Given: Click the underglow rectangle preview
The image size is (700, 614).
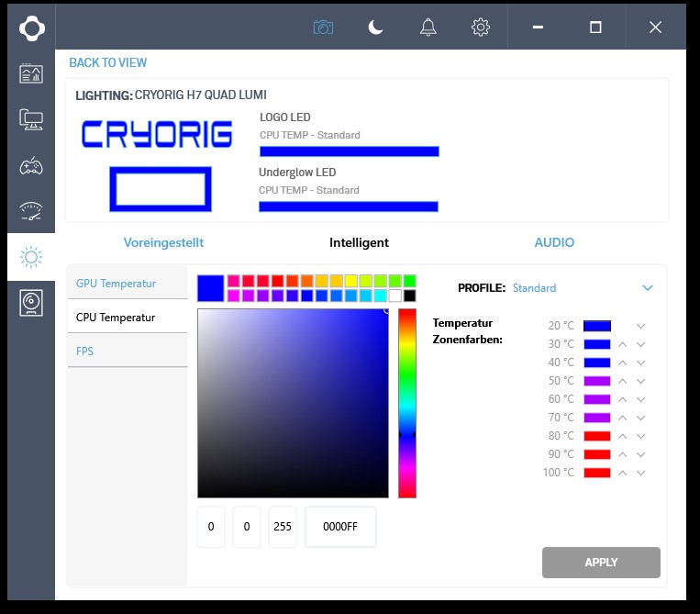Looking at the screenshot, I should 161,189.
